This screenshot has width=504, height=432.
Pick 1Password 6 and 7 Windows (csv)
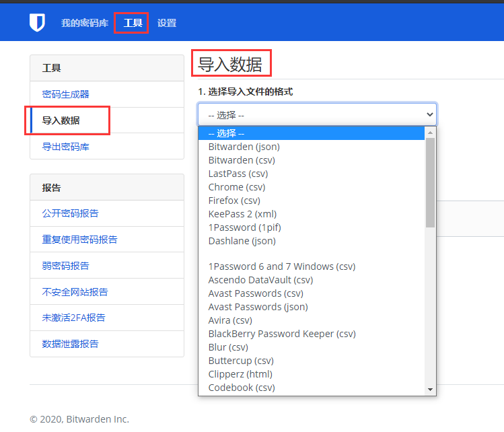(x=311, y=266)
